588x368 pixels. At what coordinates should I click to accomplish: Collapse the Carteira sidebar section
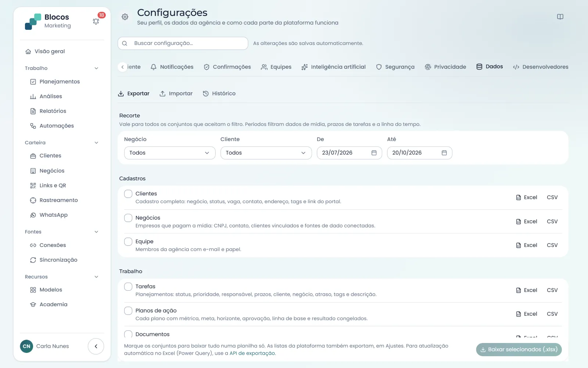pos(96,143)
